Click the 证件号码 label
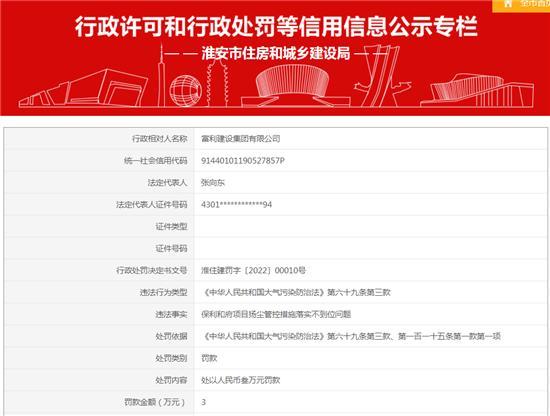The width and height of the screenshot is (550, 416). pyautogui.click(x=172, y=248)
